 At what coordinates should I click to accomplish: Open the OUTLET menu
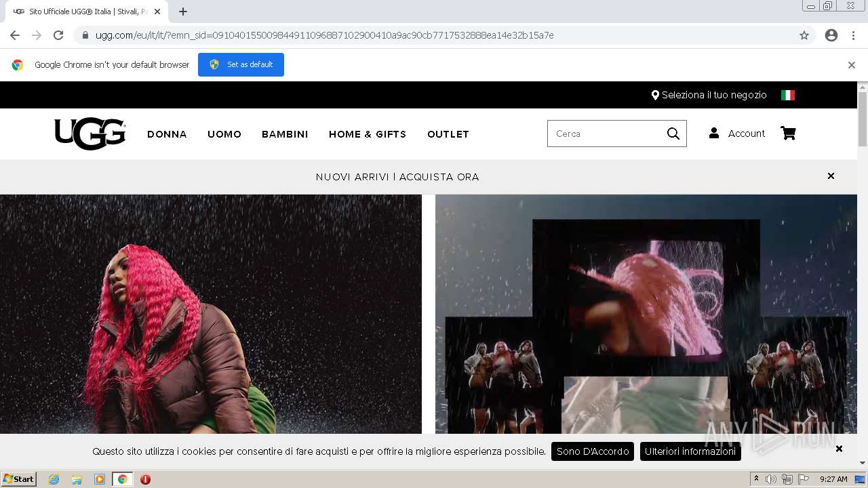pyautogui.click(x=448, y=134)
